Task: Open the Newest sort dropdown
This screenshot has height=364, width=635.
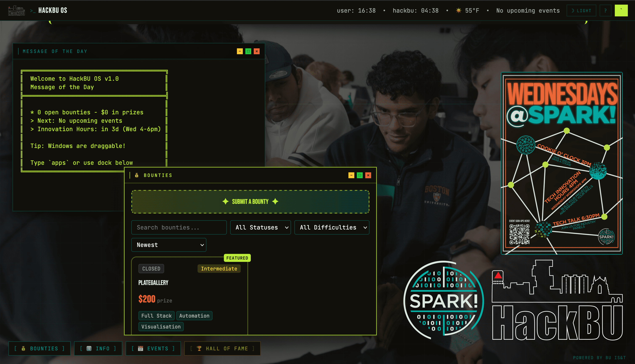Action: point(169,245)
